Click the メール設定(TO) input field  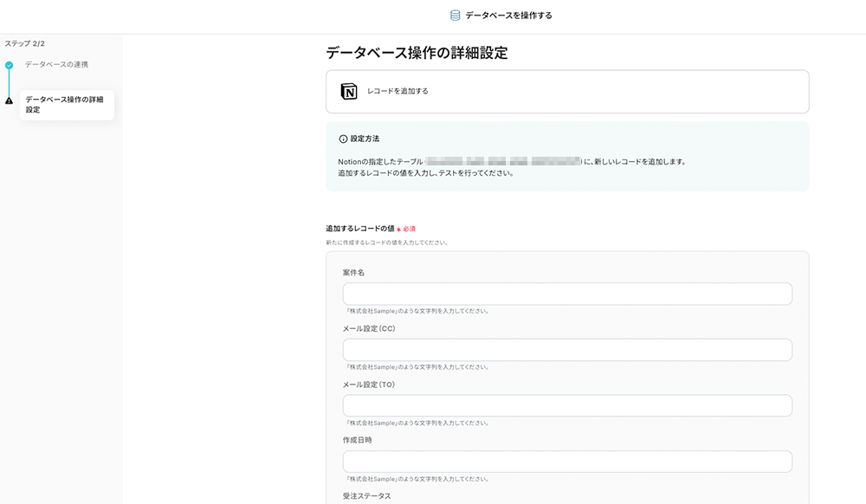pos(567,404)
